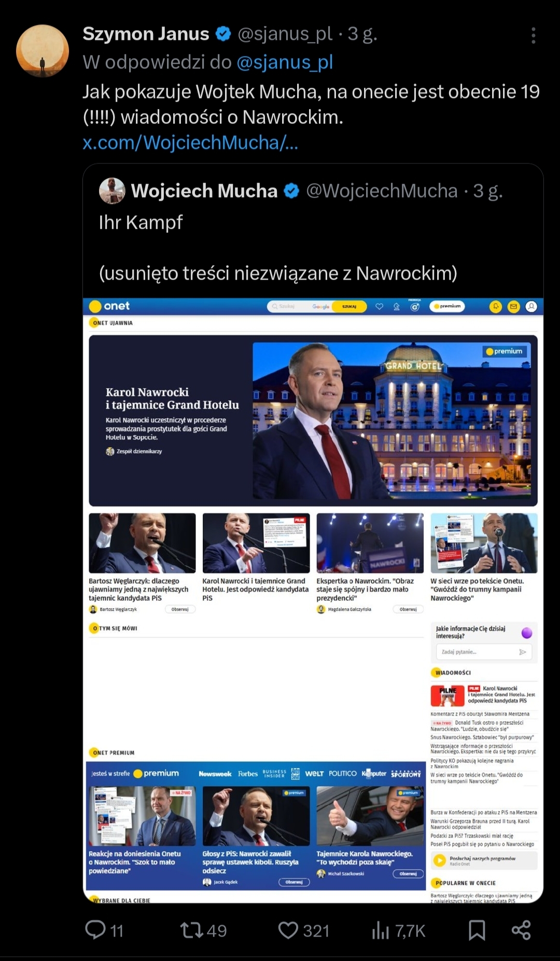Tap the Karol Nawrocki Grand Hotel headline
Viewport: 560px width, 961px height.
172,399
